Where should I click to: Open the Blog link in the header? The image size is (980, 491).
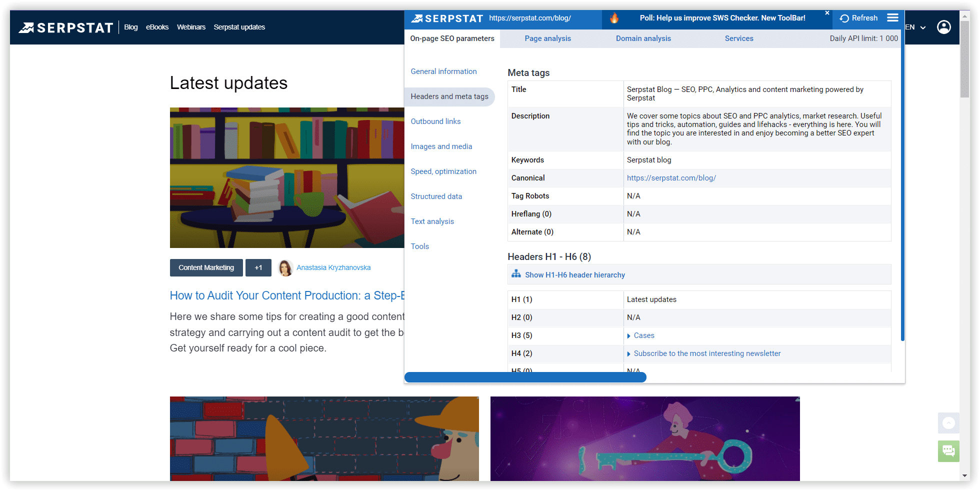[130, 27]
